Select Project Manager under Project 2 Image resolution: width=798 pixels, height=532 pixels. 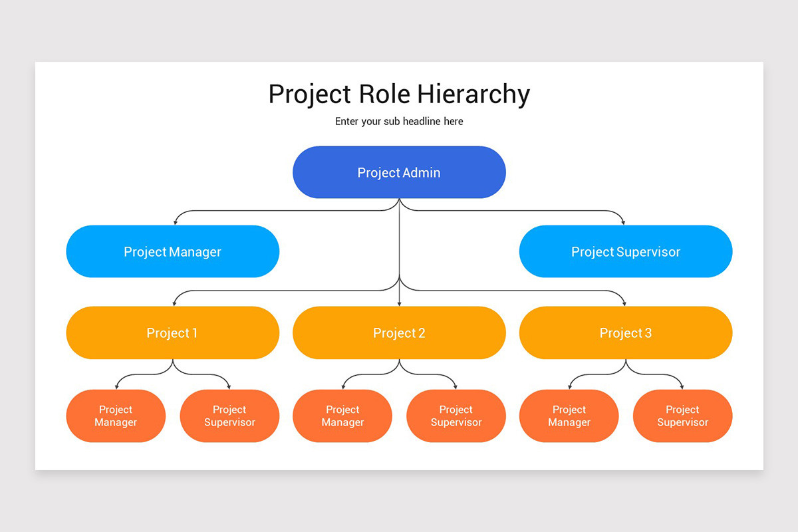click(342, 416)
